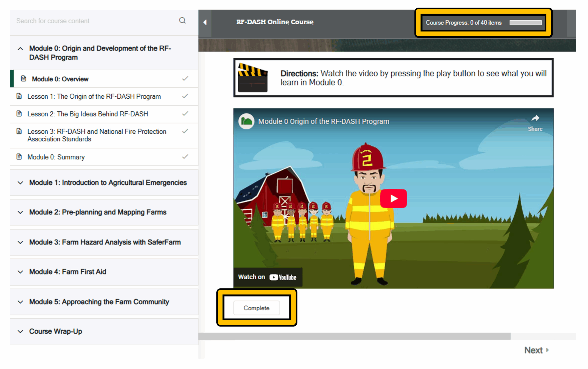Toggle the Module 0: Overview completion checkmark
The image size is (588, 369).
[185, 79]
